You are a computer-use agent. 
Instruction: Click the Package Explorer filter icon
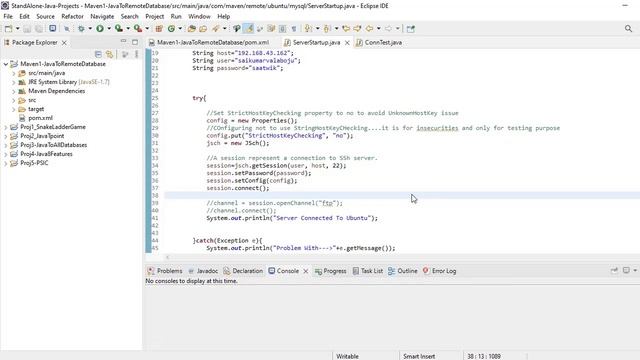125,54
